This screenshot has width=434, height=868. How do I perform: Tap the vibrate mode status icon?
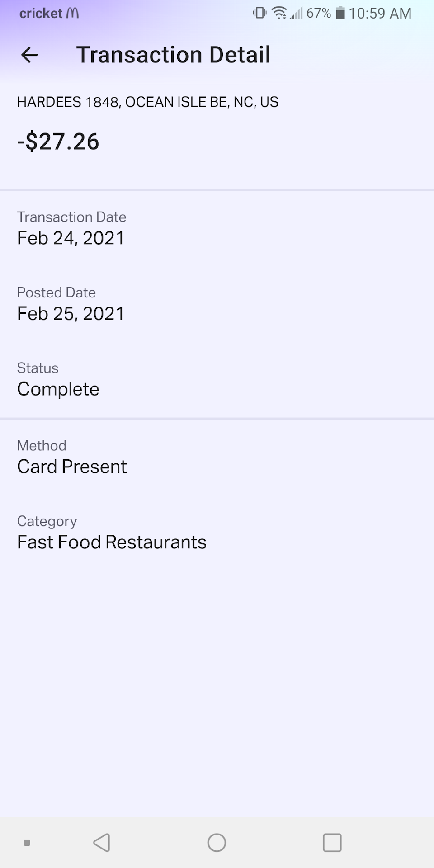pos(259,13)
